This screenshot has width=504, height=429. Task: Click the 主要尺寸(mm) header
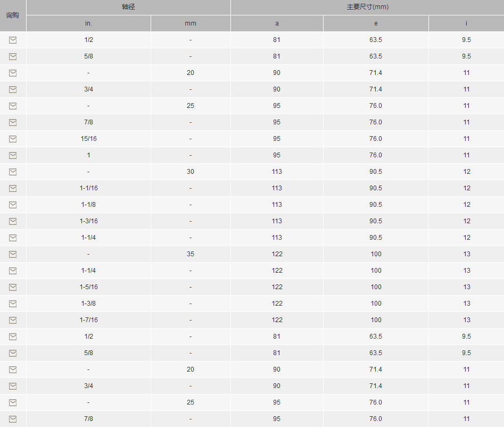(367, 7)
